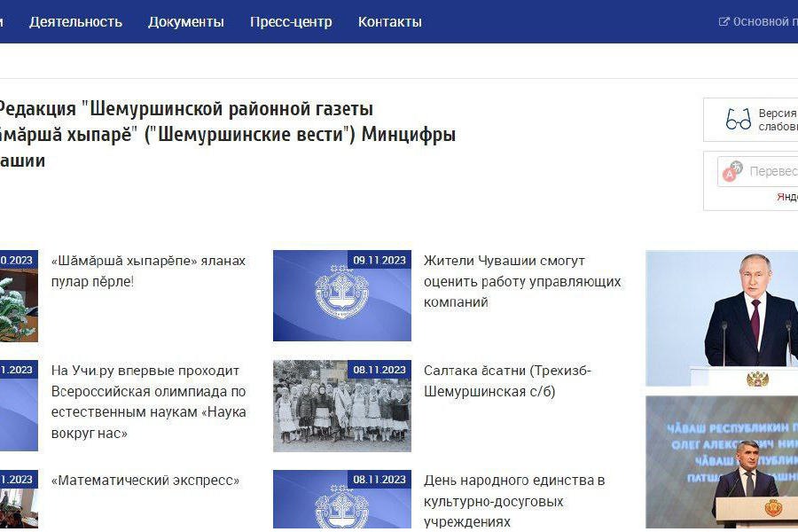Screen dimensions: 798x532
Task: Click the 09.11.2023 emblem thumbnail
Action: click(342, 295)
